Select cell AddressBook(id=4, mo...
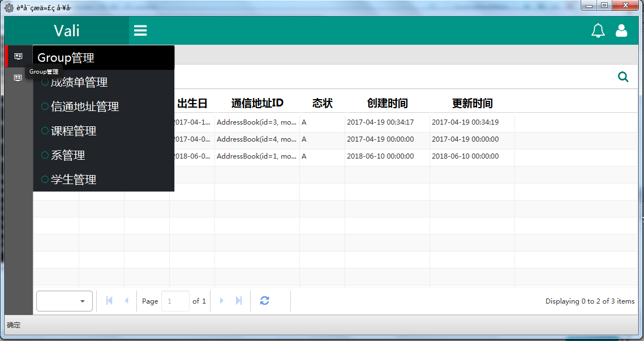644x341 pixels. click(257, 139)
